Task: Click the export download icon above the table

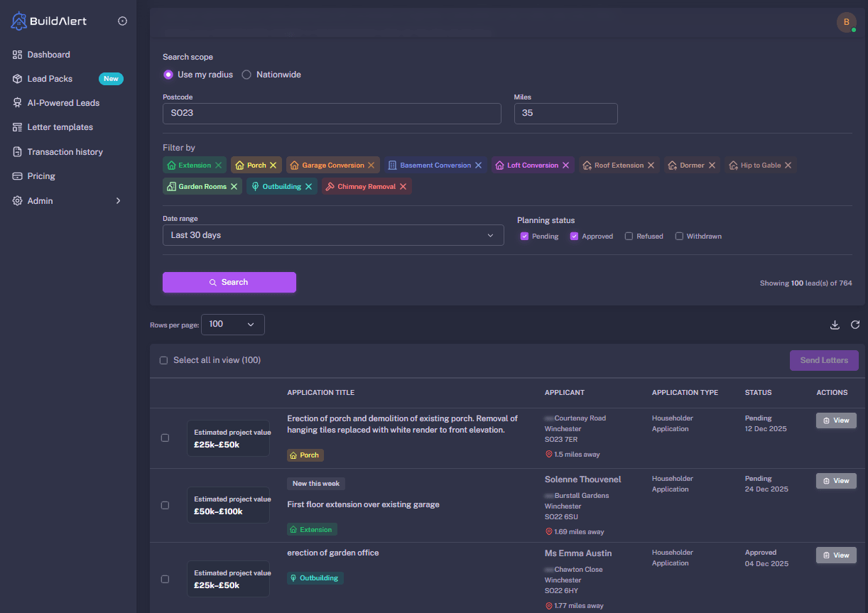Action: pyautogui.click(x=835, y=325)
